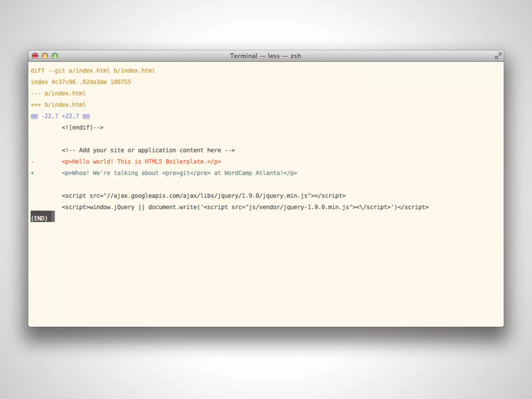Click the "diff --git a/index.html b/index.html" line
Image resolution: width=532 pixels, height=399 pixels.
pos(93,71)
